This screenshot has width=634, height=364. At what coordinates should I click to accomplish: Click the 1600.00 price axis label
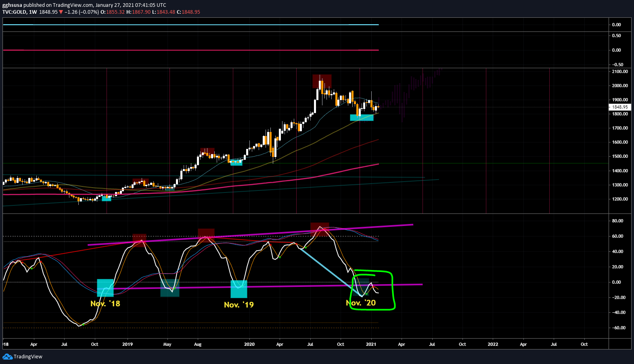[620, 142]
